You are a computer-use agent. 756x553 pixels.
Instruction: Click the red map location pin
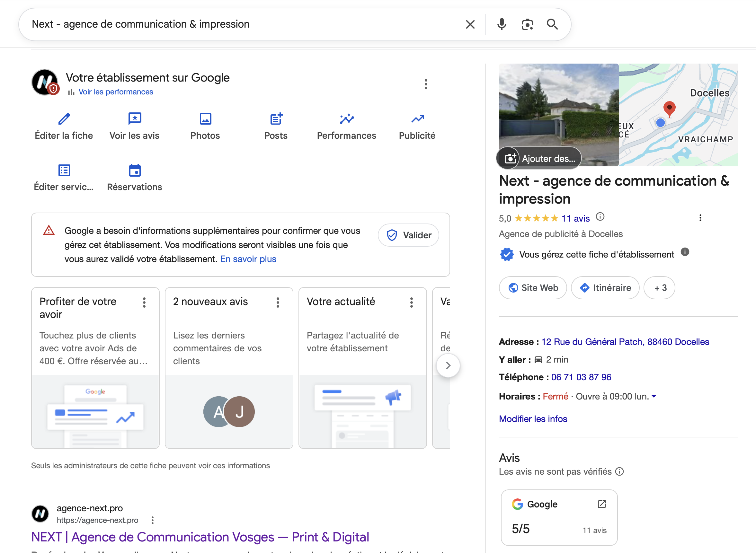tap(669, 109)
